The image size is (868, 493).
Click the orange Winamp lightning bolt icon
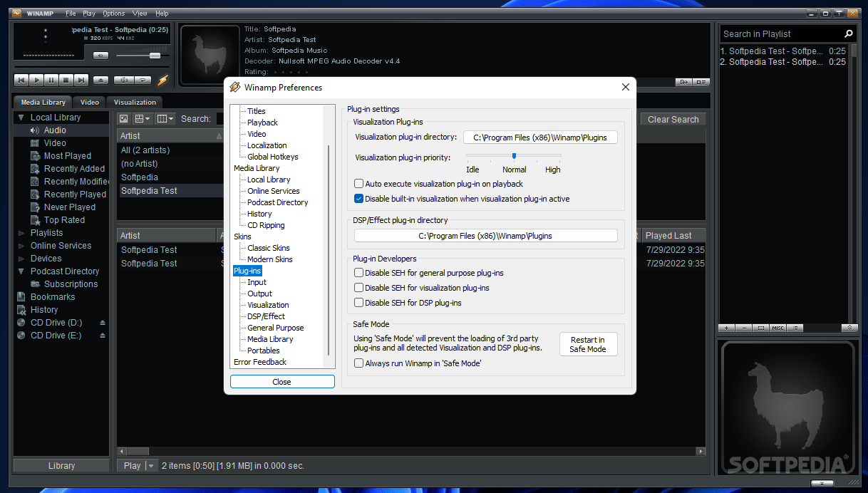(163, 81)
